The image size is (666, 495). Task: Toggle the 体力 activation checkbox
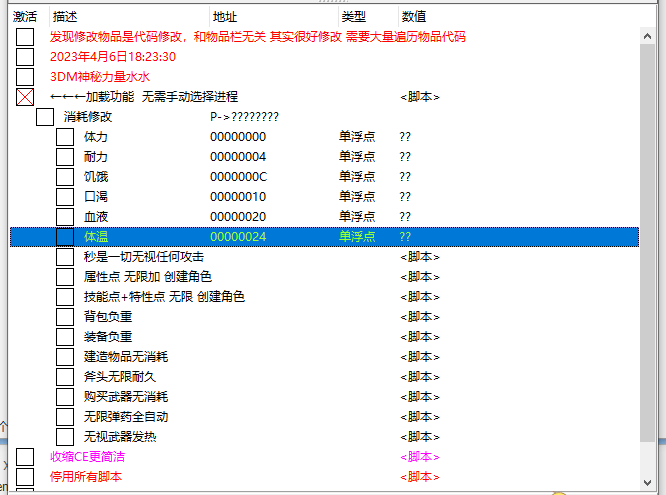coord(65,137)
